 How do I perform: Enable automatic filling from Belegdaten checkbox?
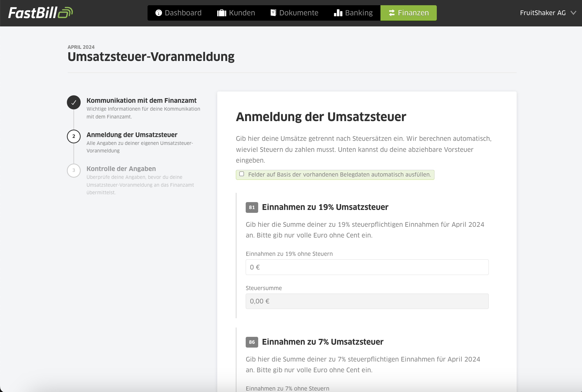coord(242,174)
